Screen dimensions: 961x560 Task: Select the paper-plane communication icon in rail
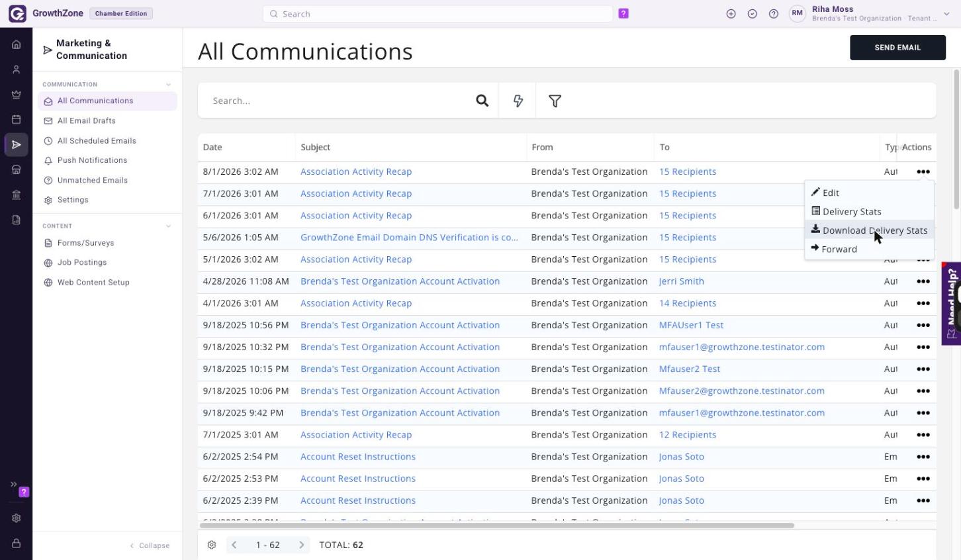click(x=17, y=145)
